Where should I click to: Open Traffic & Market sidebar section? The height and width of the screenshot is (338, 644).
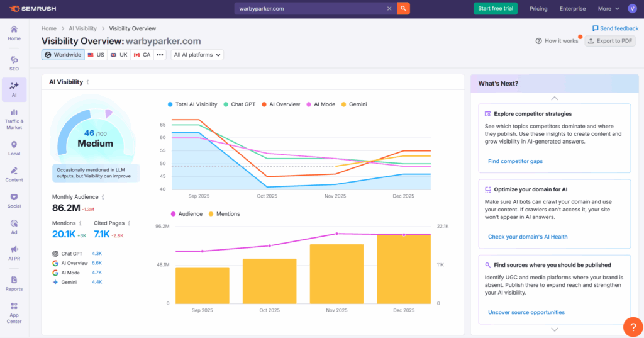14,119
